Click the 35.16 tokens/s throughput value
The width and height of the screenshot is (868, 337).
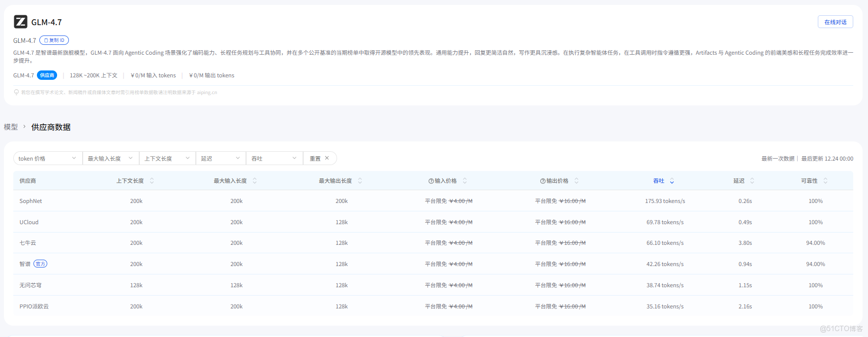coord(665,306)
